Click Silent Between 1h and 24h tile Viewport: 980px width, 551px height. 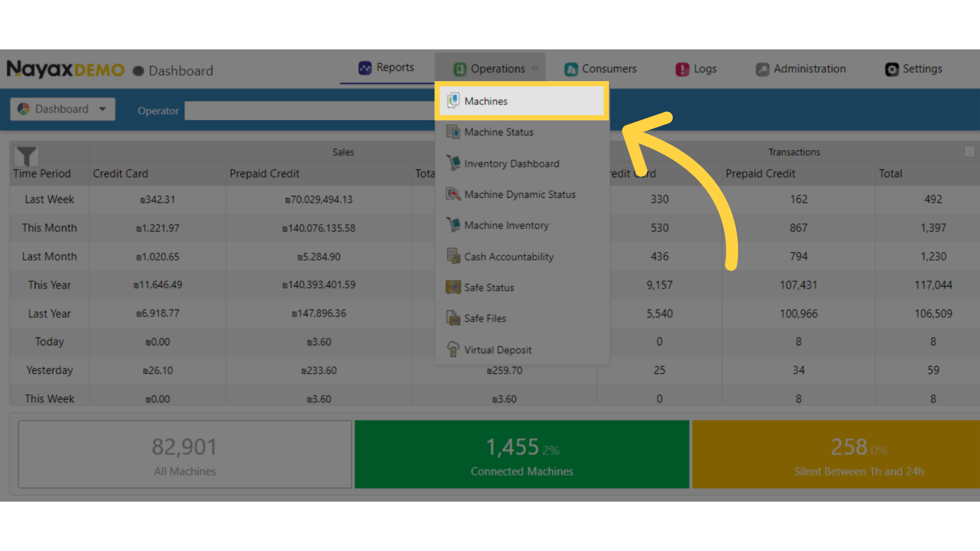836,454
